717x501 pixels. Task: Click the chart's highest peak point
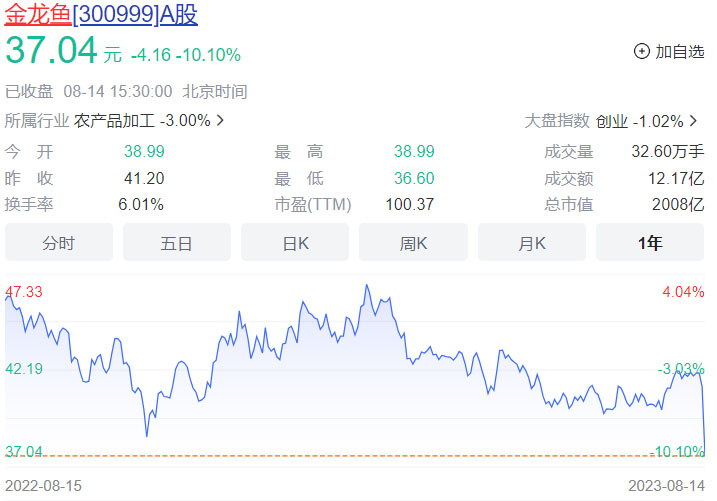(367, 285)
